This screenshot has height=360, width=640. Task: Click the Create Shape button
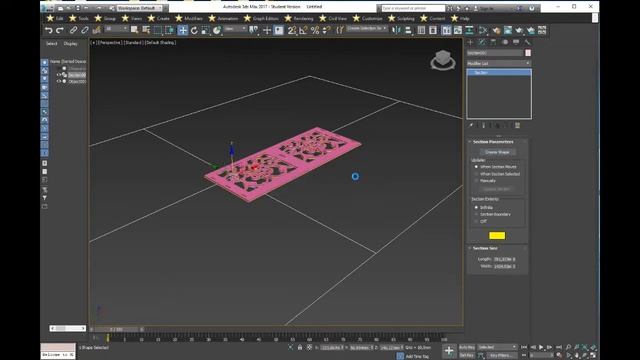pos(497,152)
